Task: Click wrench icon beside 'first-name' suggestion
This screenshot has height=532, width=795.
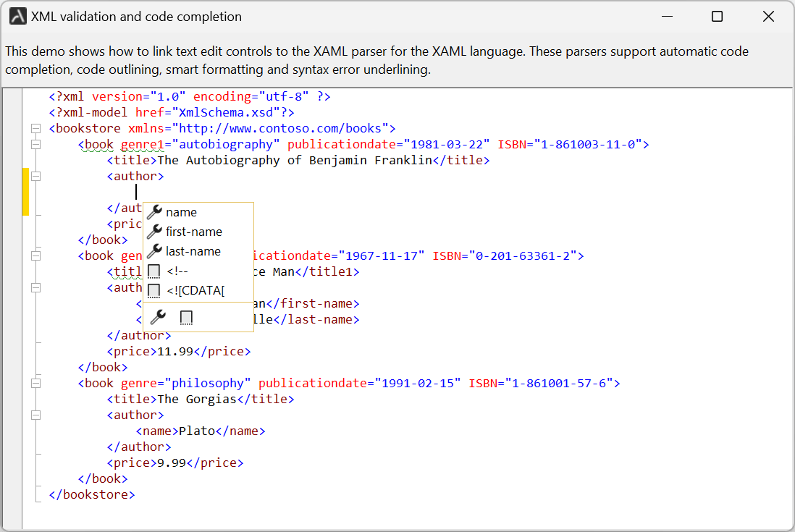Action: pos(154,232)
